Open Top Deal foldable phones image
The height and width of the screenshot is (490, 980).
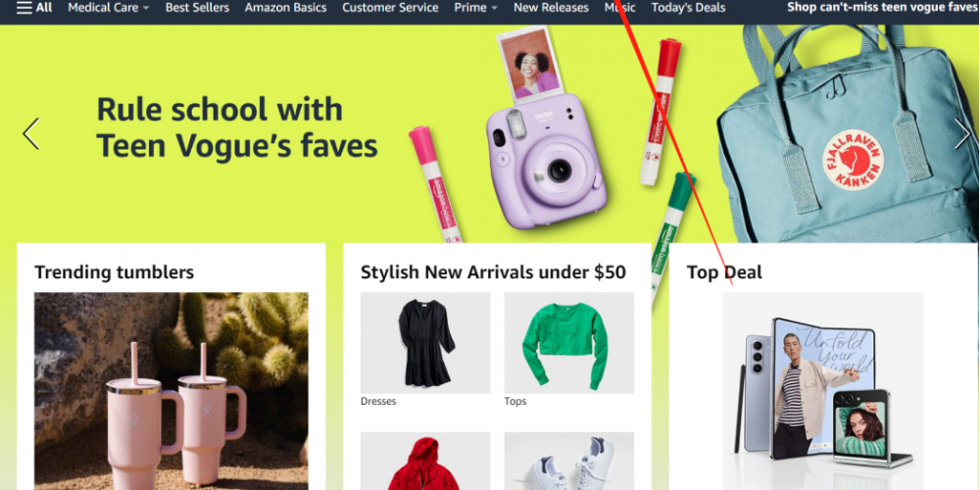coord(823,391)
